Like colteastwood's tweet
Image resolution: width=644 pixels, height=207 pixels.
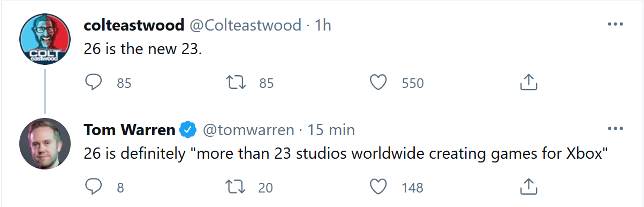[x=378, y=82]
